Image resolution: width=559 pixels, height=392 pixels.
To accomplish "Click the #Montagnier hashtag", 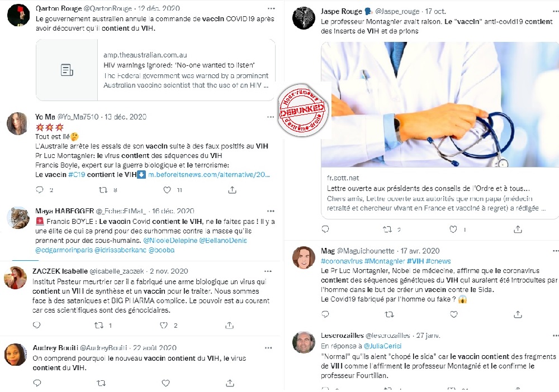I will pos(385,261).
